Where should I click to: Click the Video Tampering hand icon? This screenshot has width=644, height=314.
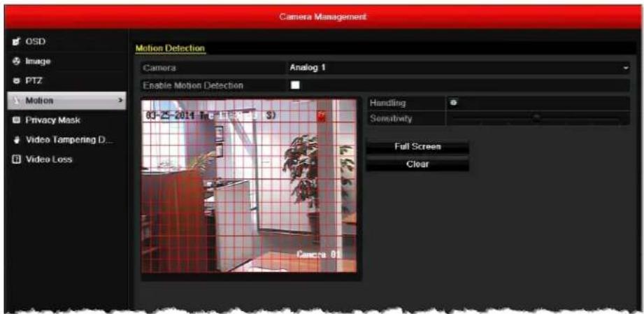(x=15, y=140)
